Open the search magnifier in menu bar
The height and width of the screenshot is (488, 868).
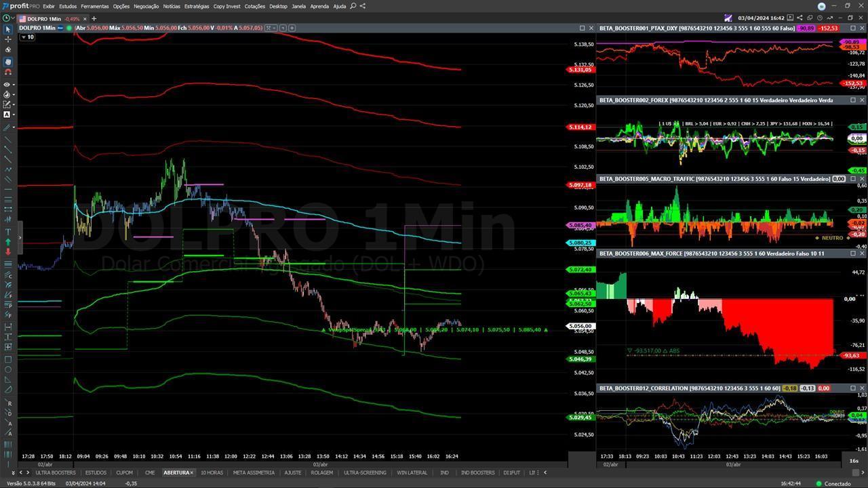pos(353,6)
